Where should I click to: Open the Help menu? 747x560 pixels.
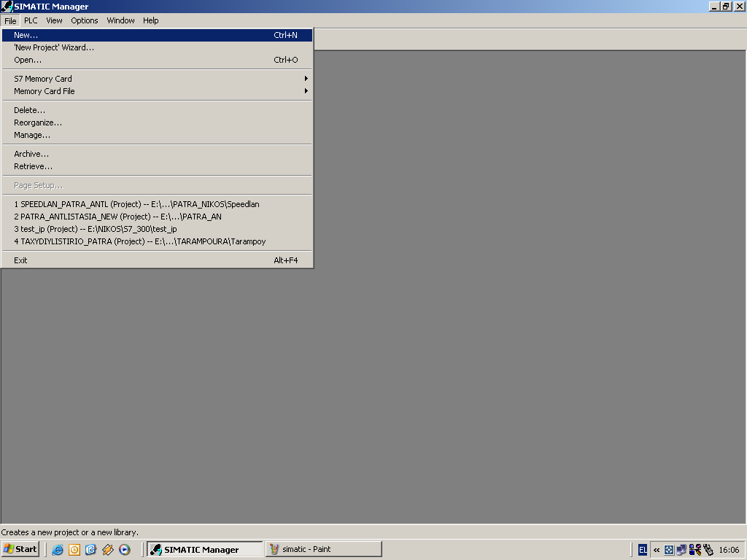click(x=150, y=20)
